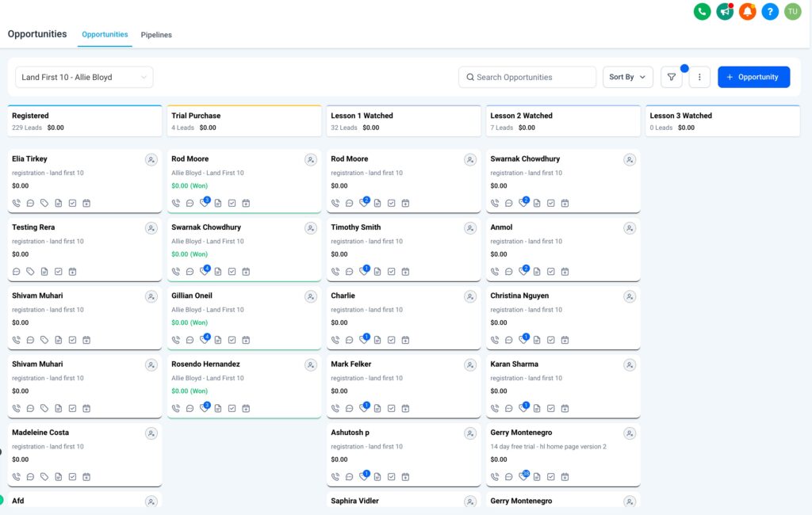Click the green phone icon in the header
812x515 pixels.
[x=702, y=12]
